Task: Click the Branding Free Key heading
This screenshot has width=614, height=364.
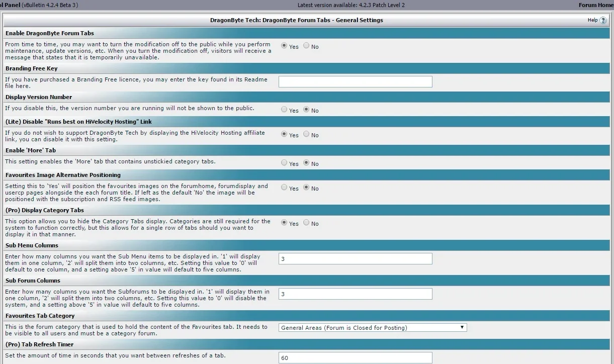Action: [x=32, y=68]
